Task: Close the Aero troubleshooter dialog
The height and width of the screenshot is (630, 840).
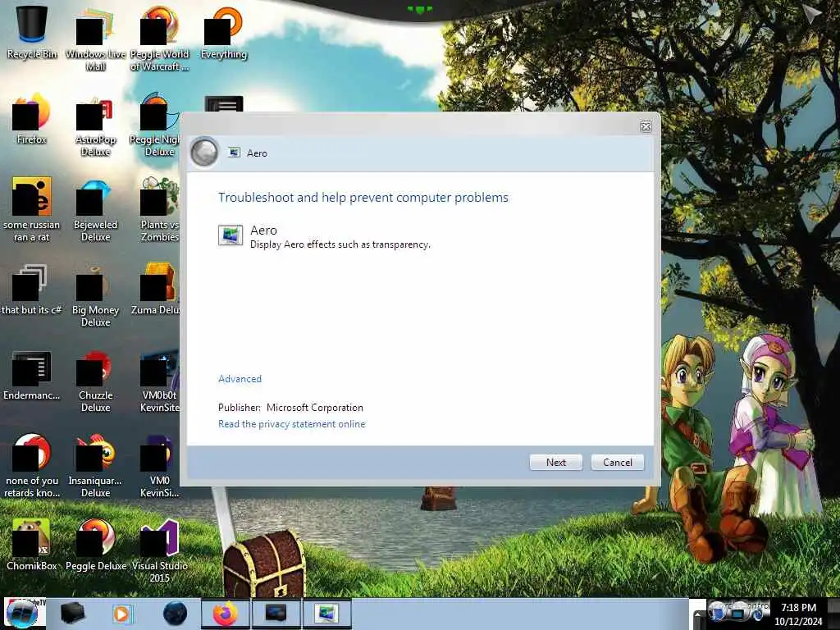Action: 646,126
